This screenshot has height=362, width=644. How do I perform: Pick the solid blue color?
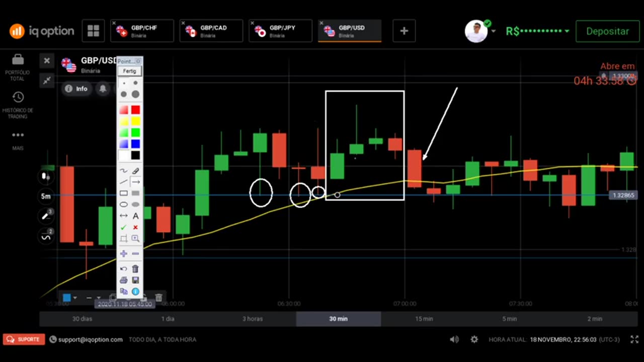135,144
